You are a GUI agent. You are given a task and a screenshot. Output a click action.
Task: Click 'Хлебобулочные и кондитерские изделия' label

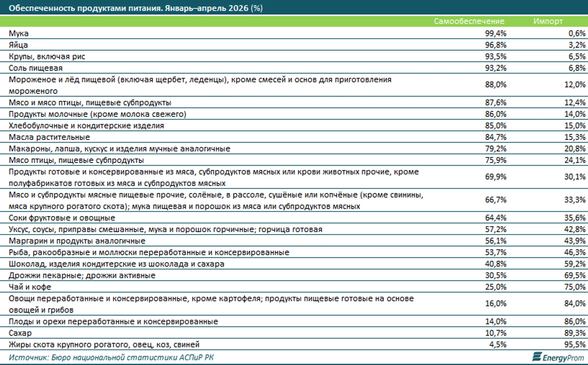86,126
